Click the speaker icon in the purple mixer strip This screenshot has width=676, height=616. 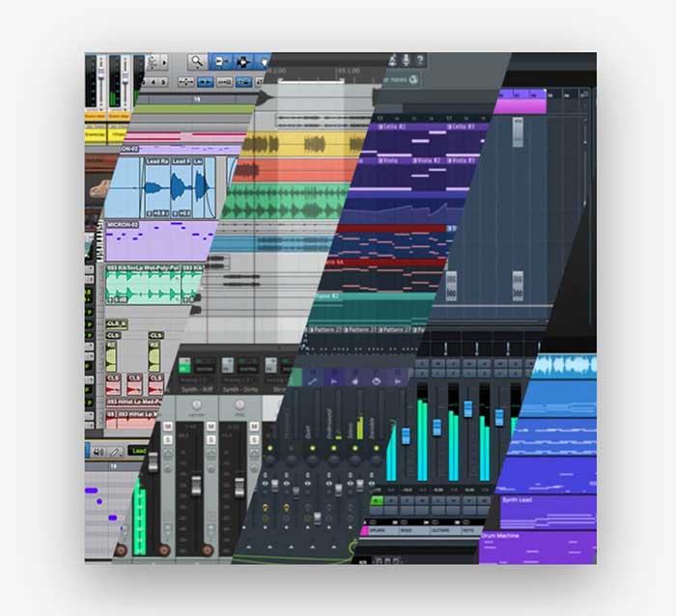point(354,381)
